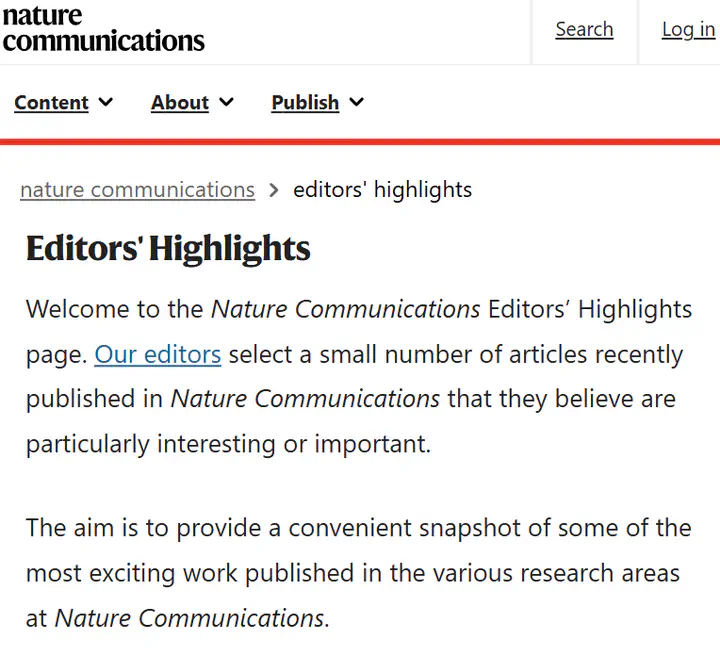Go to nature communications breadcrumb link
This screenshot has width=720, height=656.
click(137, 190)
